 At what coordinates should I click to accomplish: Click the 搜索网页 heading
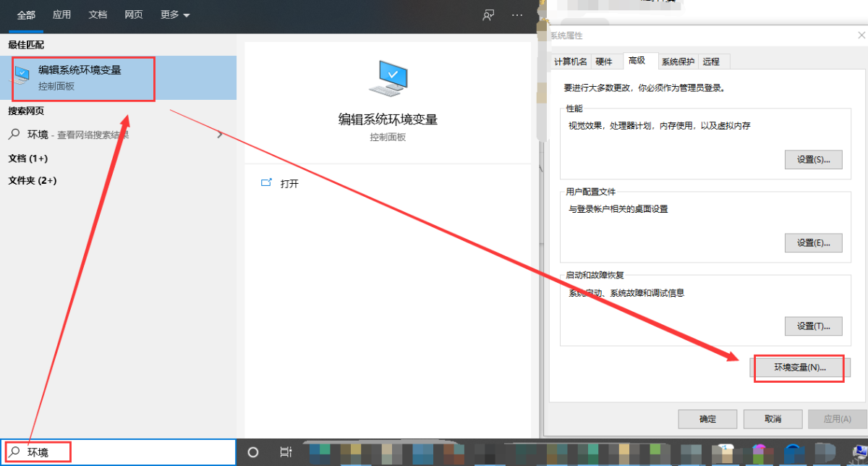pyautogui.click(x=26, y=111)
